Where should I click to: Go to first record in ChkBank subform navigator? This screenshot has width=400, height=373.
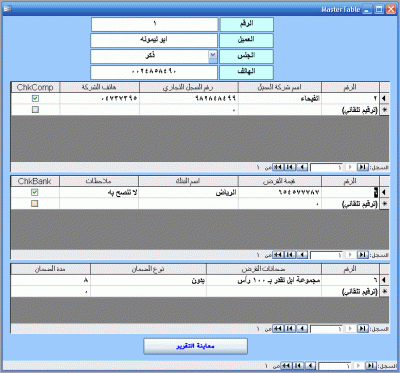coord(363,255)
